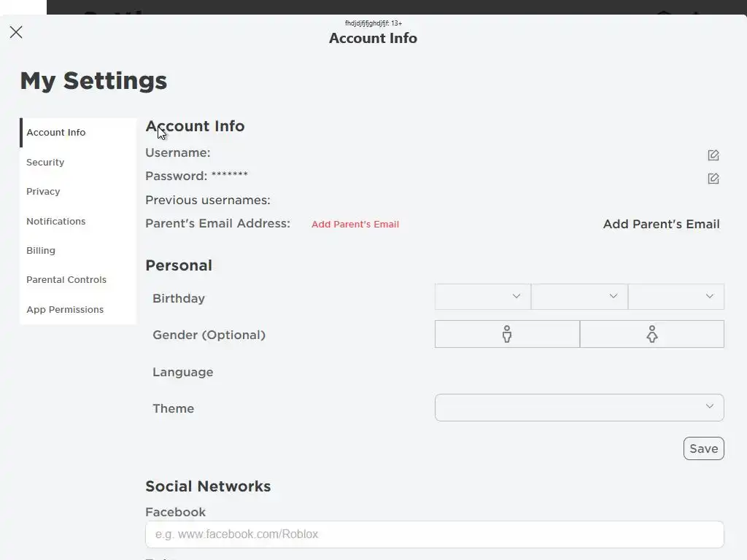
Task: Expand the Theme dropdown
Action: (579, 408)
